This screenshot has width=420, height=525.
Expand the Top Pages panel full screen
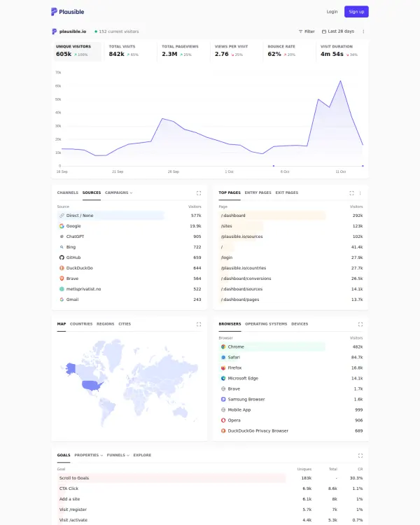point(351,193)
